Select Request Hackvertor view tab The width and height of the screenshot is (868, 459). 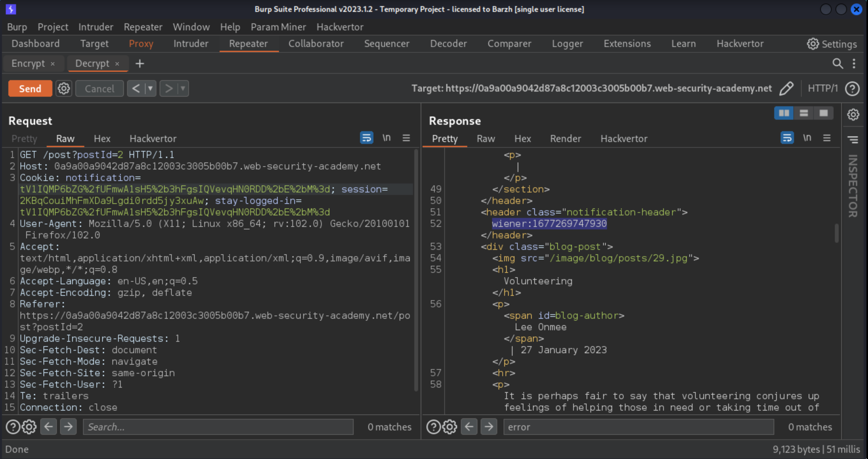(153, 139)
